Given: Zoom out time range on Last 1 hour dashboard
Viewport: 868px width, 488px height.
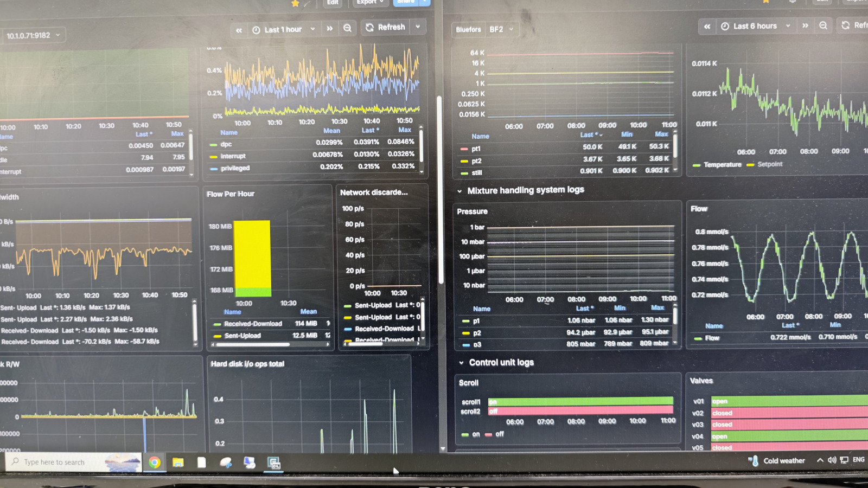Looking at the screenshot, I should [347, 28].
